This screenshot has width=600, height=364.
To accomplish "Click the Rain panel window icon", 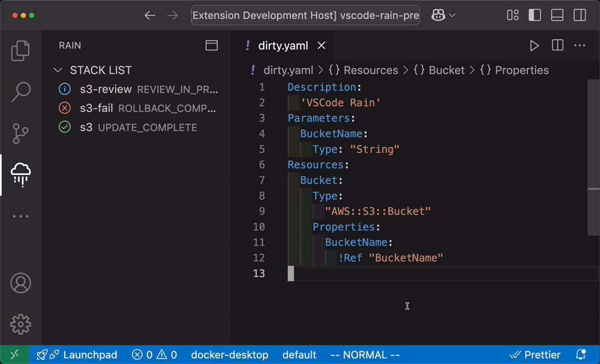I will tap(212, 46).
